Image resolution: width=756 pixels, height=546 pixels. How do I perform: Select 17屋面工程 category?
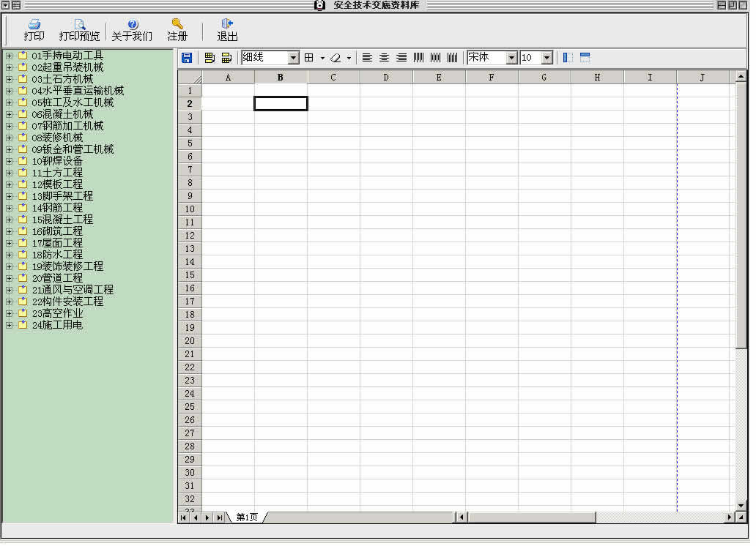[57, 244]
